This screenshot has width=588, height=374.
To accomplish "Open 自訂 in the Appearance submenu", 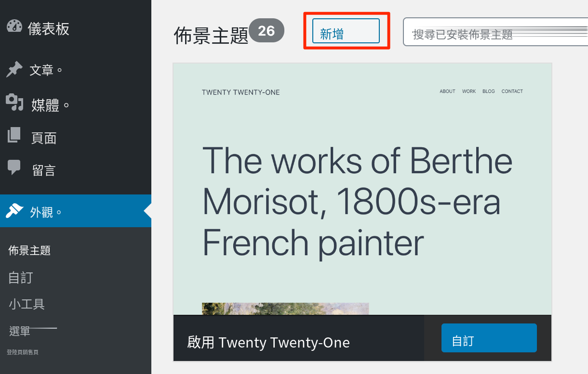I will (21, 278).
